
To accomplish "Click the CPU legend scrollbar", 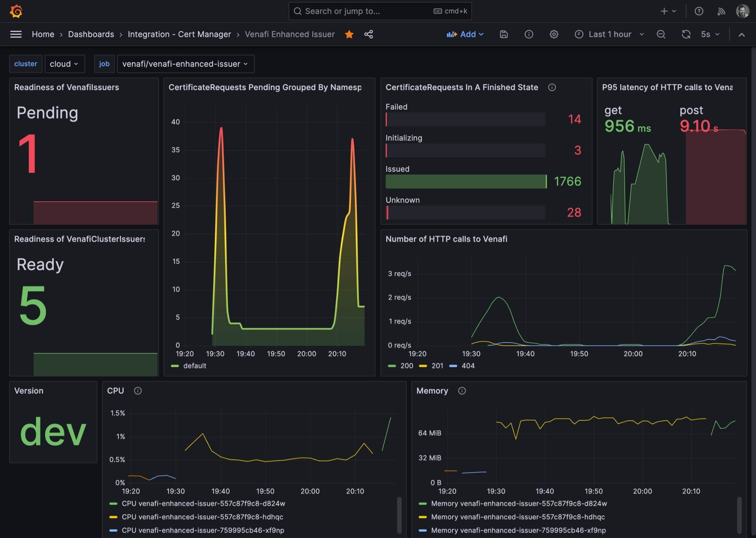I will [x=399, y=515].
